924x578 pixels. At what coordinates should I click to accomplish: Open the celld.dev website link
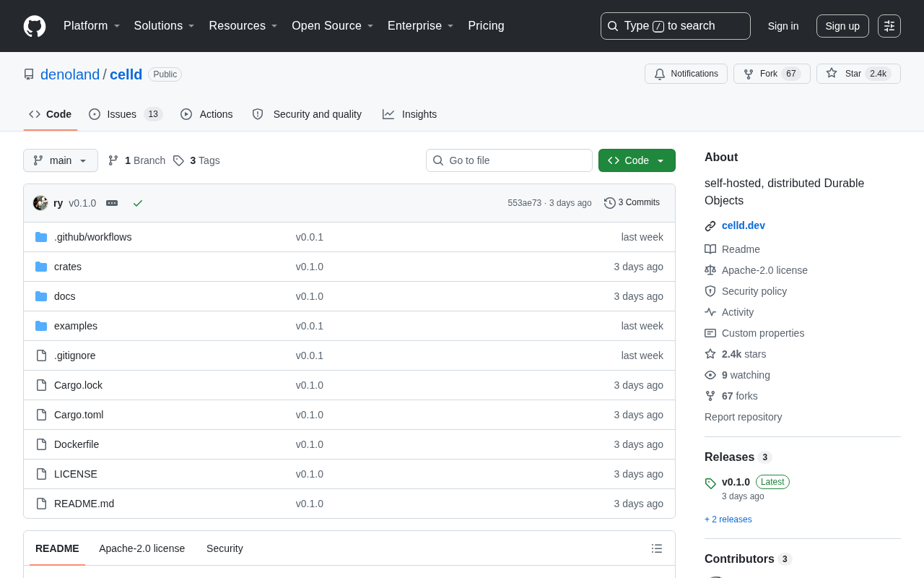coord(744,225)
